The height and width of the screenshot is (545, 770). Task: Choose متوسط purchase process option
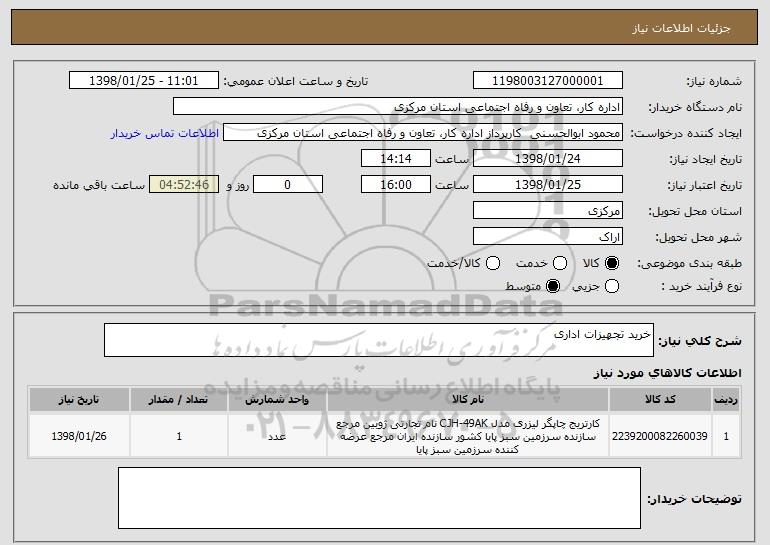coord(553,286)
